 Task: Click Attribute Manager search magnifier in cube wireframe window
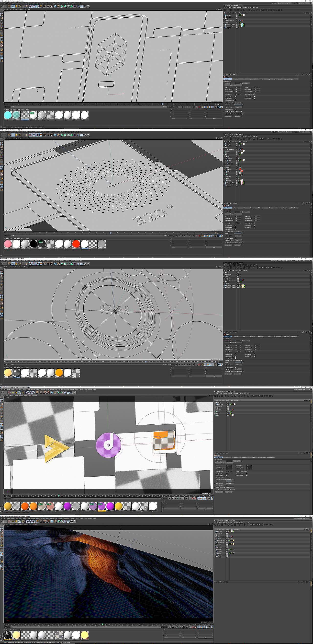coord(302,74)
